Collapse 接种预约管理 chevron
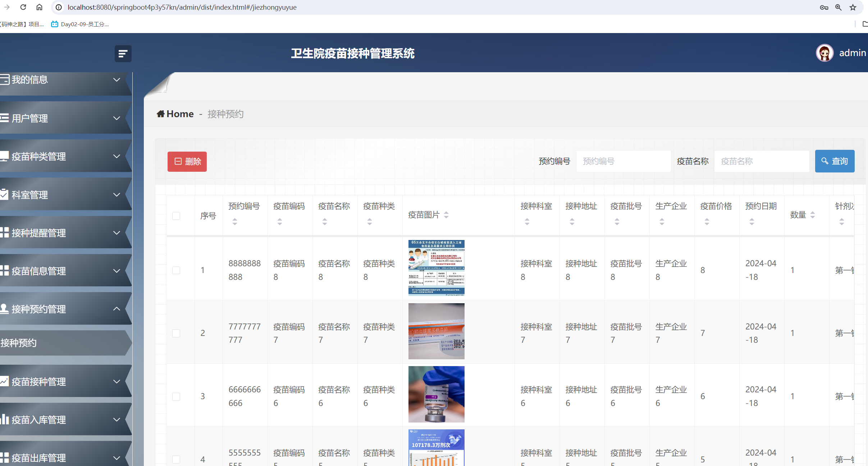The image size is (868, 466). coord(117,309)
